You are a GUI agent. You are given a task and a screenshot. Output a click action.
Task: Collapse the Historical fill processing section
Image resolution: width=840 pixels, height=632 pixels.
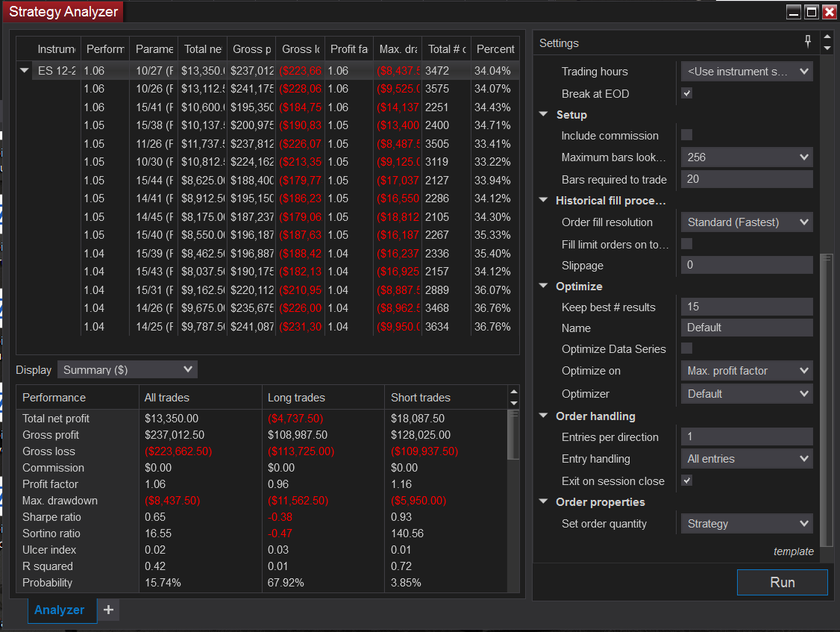(x=543, y=200)
